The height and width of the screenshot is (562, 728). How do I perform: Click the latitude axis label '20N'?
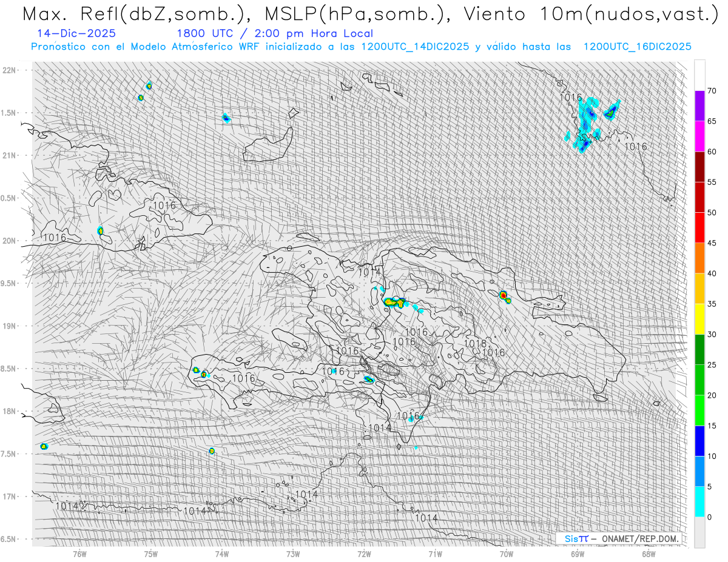click(x=10, y=241)
